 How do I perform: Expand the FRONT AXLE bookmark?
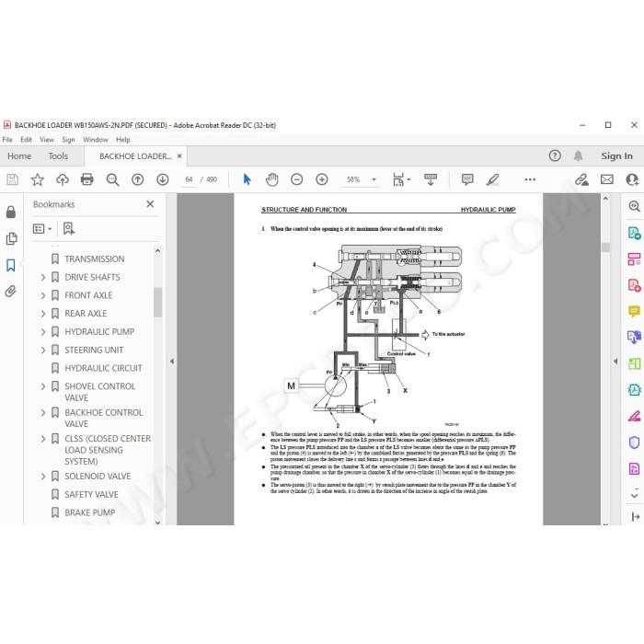43,295
